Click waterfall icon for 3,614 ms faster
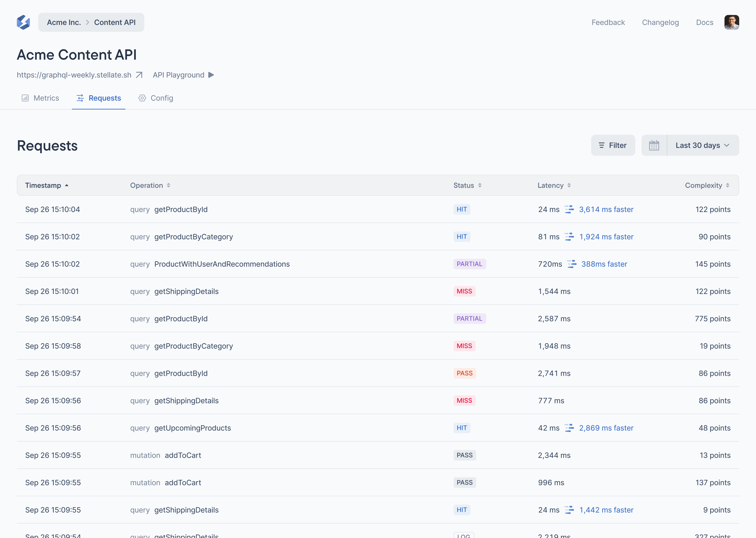Screen dimensions: 756x538 pyautogui.click(x=569, y=209)
